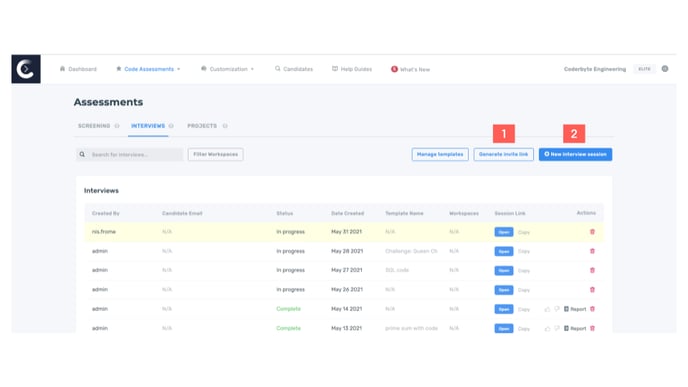
Task: Open session for the May 13 2021 row
Action: click(x=504, y=329)
